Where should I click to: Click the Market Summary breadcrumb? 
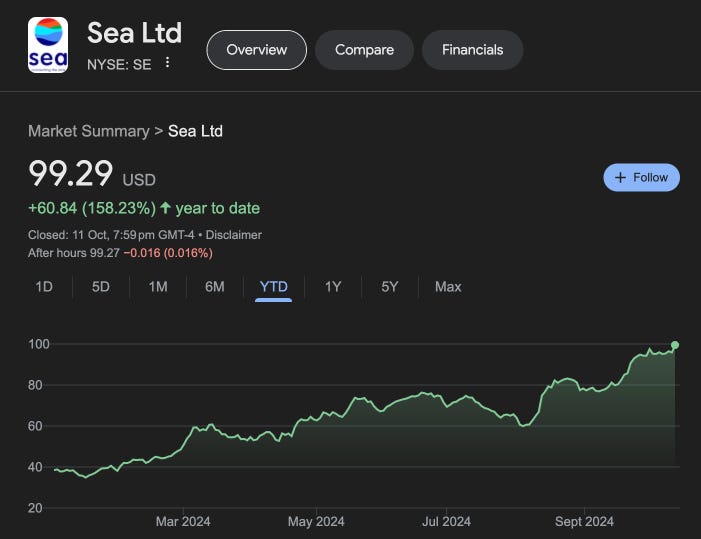click(x=88, y=131)
